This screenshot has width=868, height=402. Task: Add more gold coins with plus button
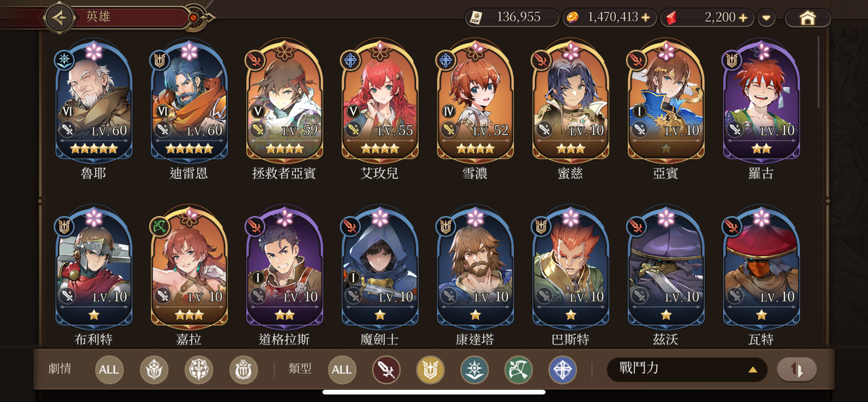(645, 17)
